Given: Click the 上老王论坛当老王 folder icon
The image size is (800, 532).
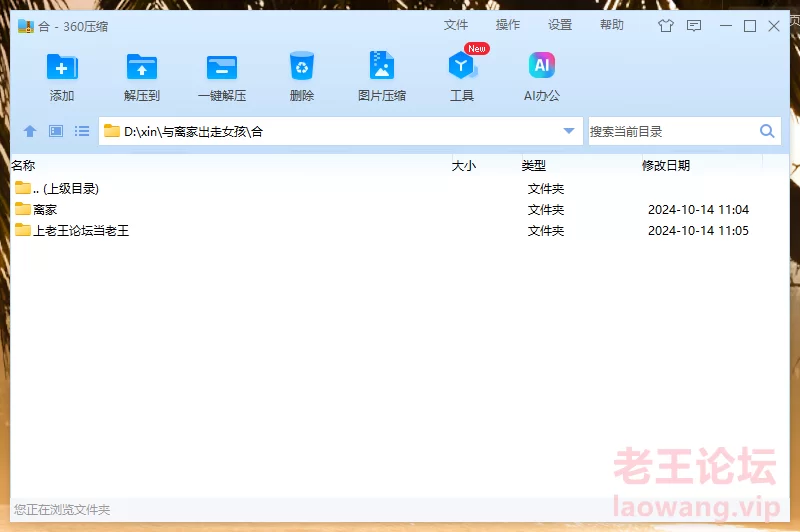Looking at the screenshot, I should coord(22,230).
